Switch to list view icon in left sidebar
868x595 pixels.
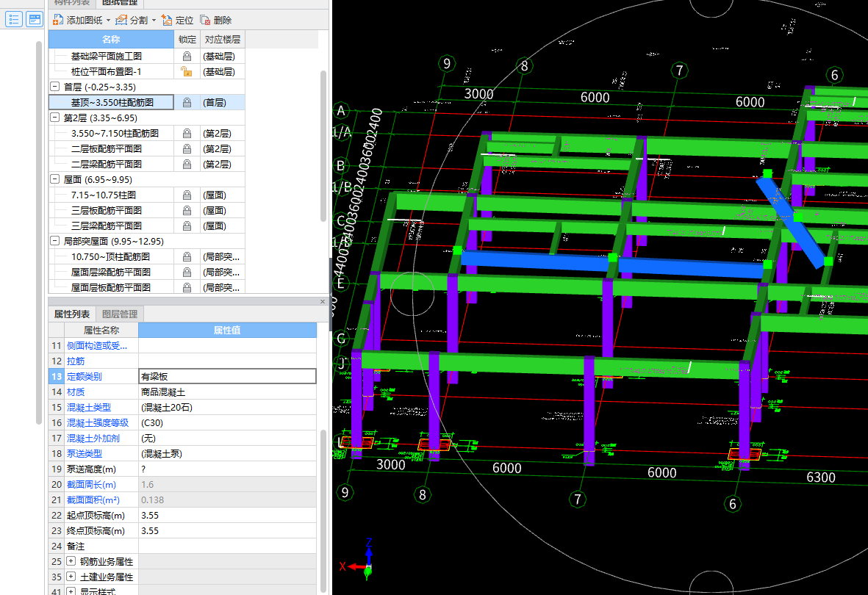click(14, 19)
